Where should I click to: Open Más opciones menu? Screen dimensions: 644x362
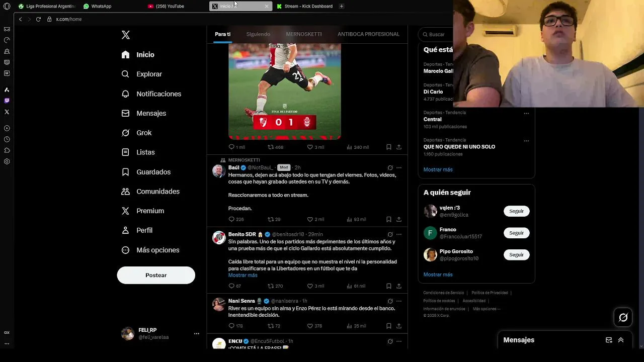point(150,250)
